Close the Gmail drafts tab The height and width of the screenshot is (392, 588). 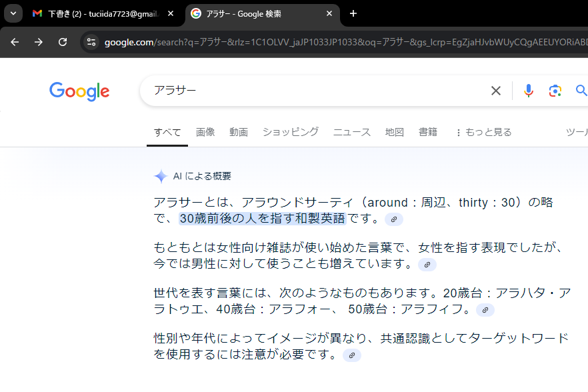click(171, 14)
